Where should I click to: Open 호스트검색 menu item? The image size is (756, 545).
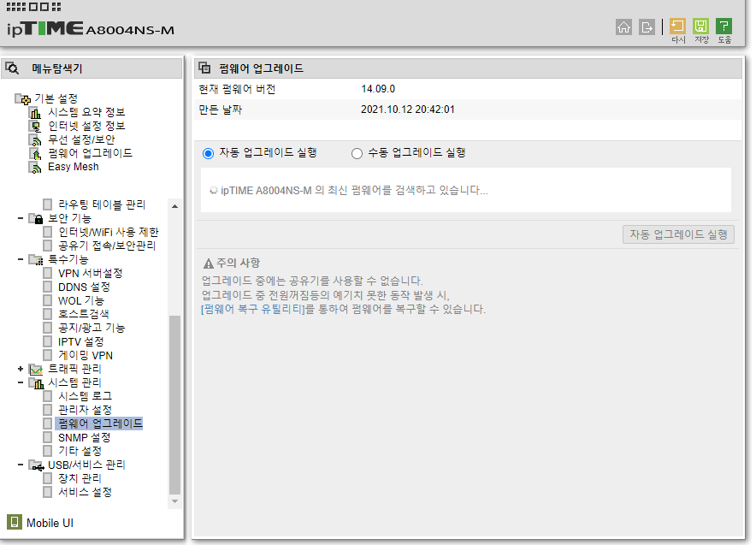point(84,314)
